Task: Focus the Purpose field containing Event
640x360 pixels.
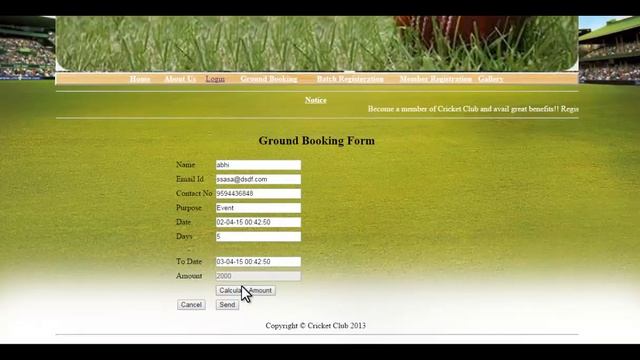Action: [x=258, y=208]
